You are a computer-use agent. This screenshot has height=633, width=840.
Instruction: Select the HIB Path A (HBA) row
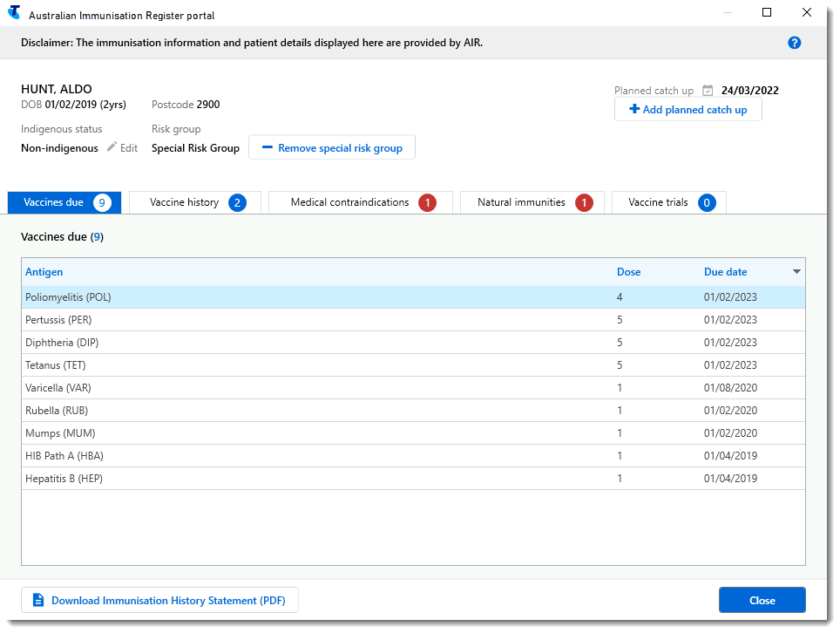pos(413,456)
